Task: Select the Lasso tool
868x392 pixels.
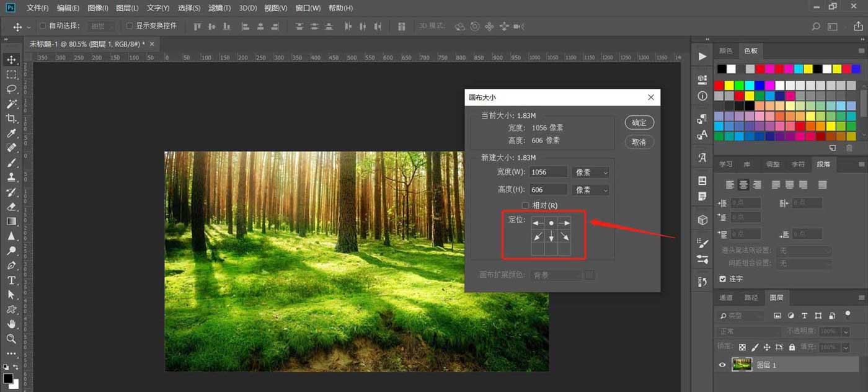Action: point(11,89)
